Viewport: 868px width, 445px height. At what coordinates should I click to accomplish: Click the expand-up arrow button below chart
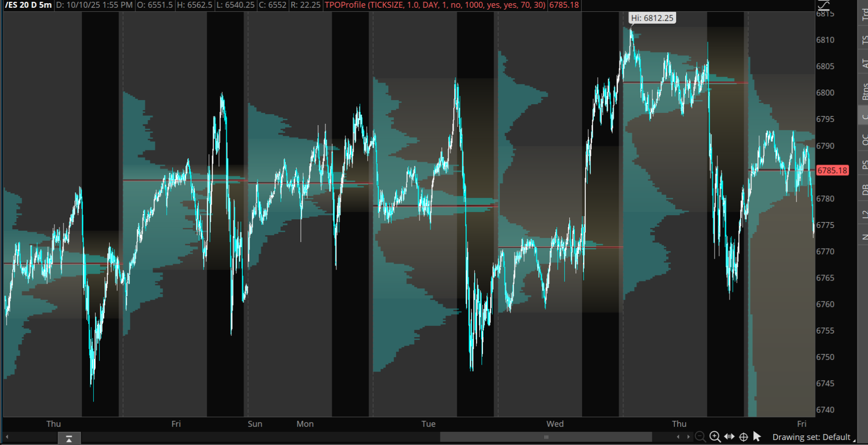coord(69,439)
